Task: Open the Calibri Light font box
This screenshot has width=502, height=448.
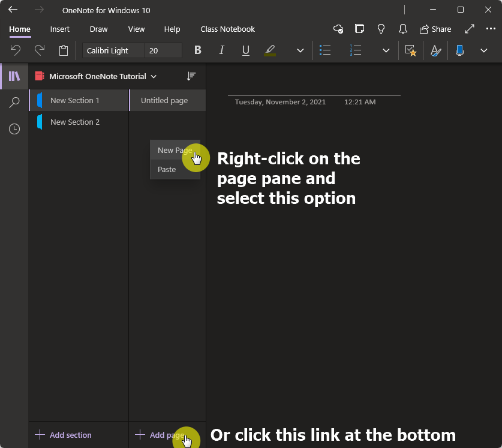Action: (113, 50)
